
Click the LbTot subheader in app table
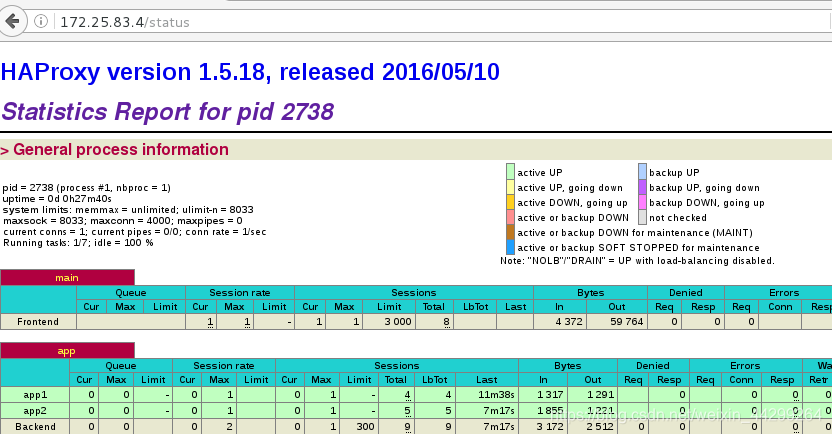(x=435, y=380)
